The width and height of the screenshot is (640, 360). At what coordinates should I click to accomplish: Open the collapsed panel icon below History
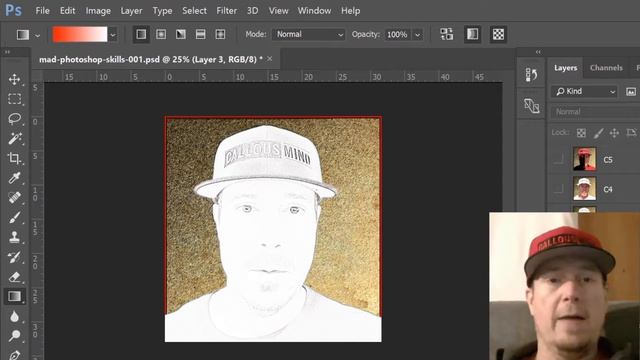(531, 106)
